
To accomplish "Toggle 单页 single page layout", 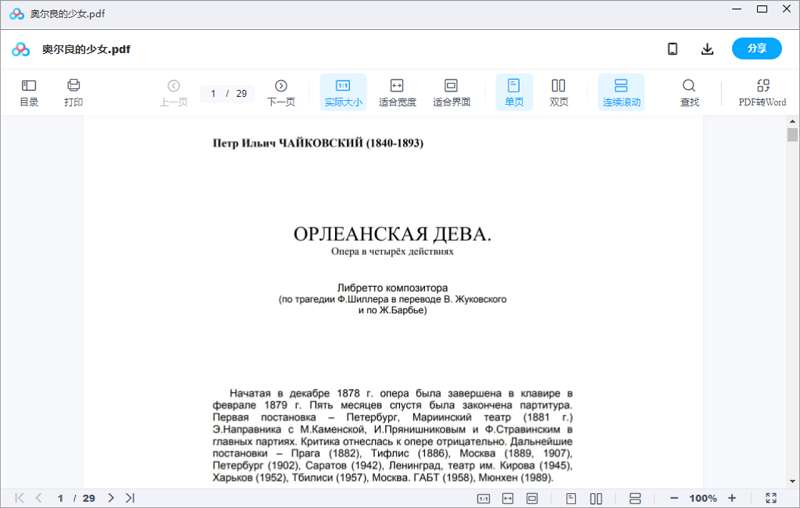I will [x=514, y=93].
